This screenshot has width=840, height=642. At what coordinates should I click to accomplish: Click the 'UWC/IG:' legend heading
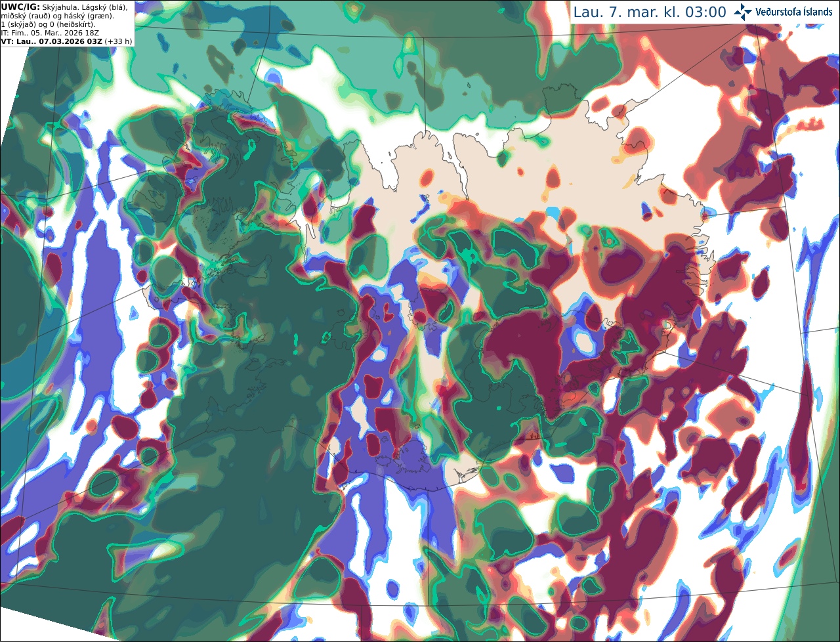tap(20, 7)
